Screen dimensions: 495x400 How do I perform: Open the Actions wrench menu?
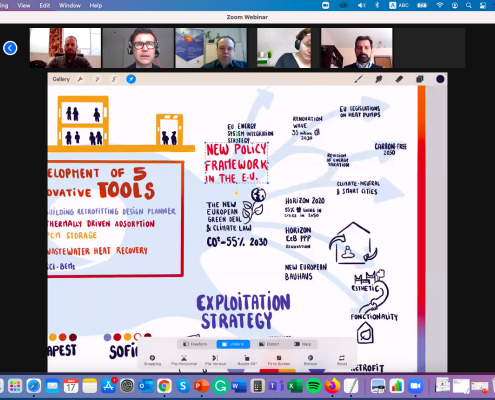(x=80, y=79)
